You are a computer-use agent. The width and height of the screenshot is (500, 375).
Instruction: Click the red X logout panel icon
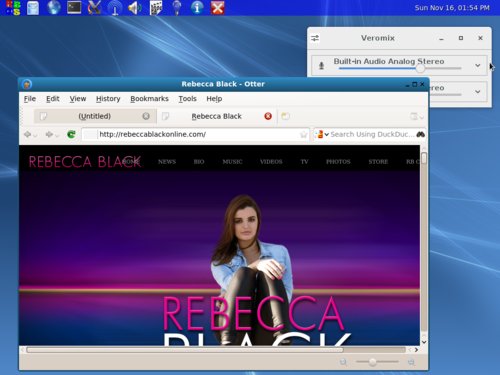click(x=217, y=8)
